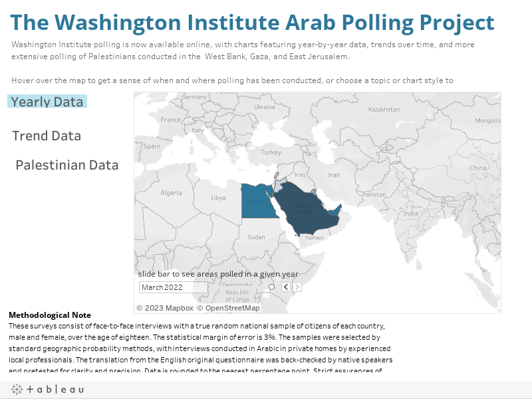Open the Palestinian Data section
The image size is (532, 399).
point(67,165)
